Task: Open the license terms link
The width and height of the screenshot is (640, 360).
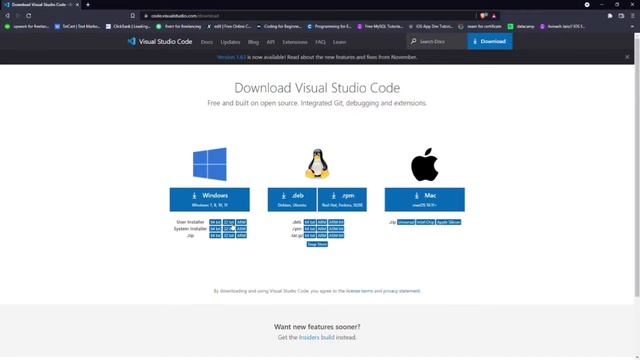Action: pos(359,291)
